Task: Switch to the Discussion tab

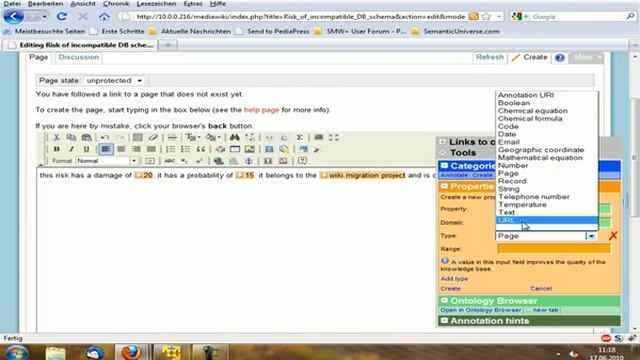Action: pyautogui.click(x=78, y=57)
